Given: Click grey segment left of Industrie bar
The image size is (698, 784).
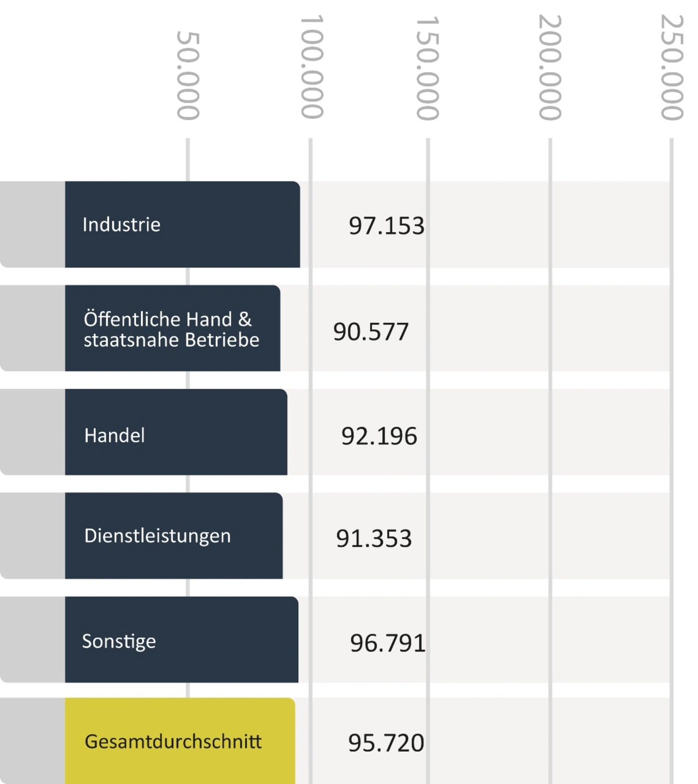Looking at the screenshot, I should pyautogui.click(x=33, y=224).
